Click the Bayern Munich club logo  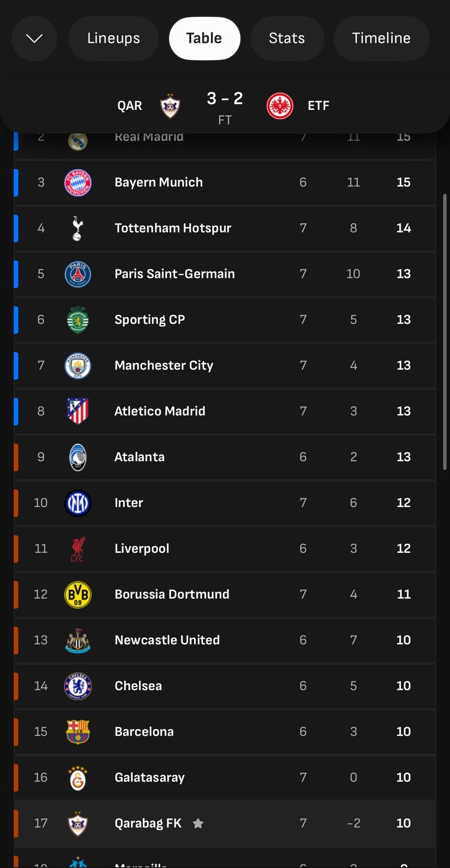pos(78,182)
